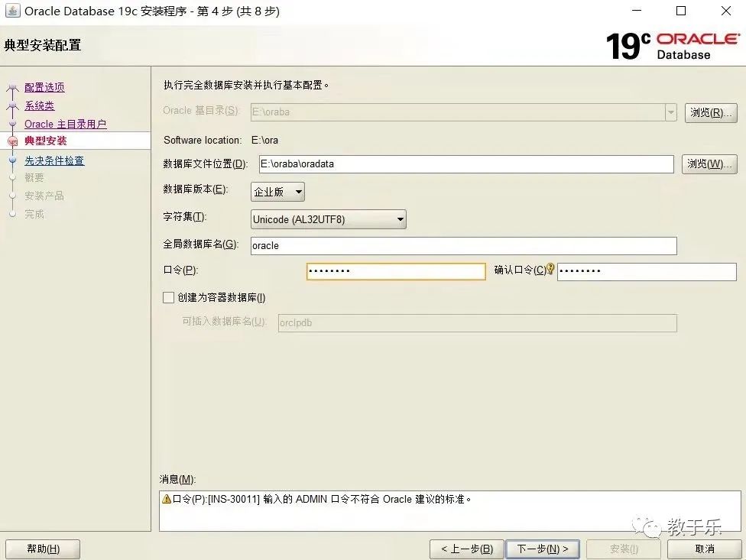The image size is (746, 560).
Task: Click the password hint lightbulb icon
Action: point(550,269)
